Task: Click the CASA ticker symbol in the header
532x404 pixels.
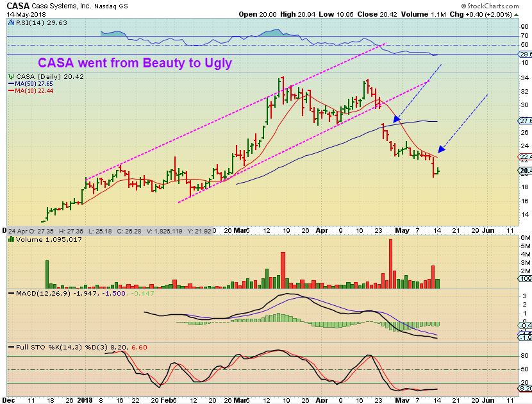Action: (x=18, y=6)
